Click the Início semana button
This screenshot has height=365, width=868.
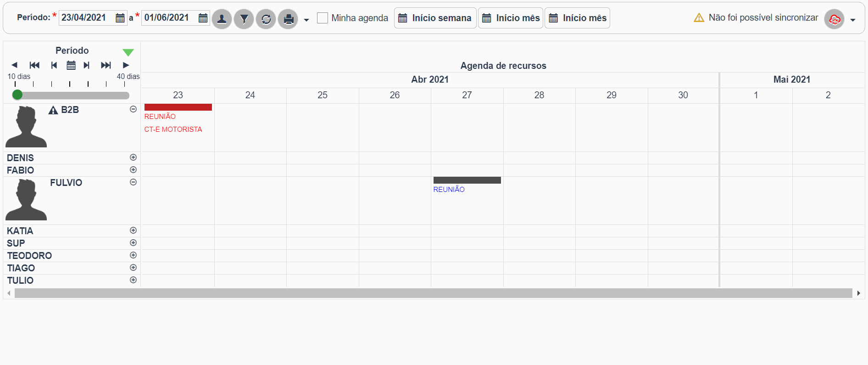point(435,18)
